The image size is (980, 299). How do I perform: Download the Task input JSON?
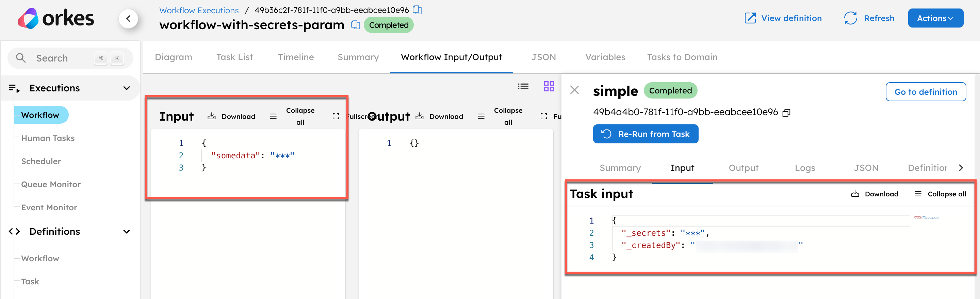pos(875,194)
